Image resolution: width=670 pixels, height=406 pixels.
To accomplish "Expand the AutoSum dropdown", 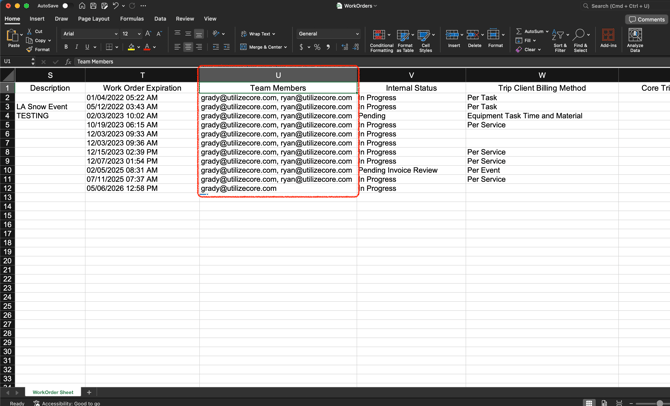I will coord(547,31).
